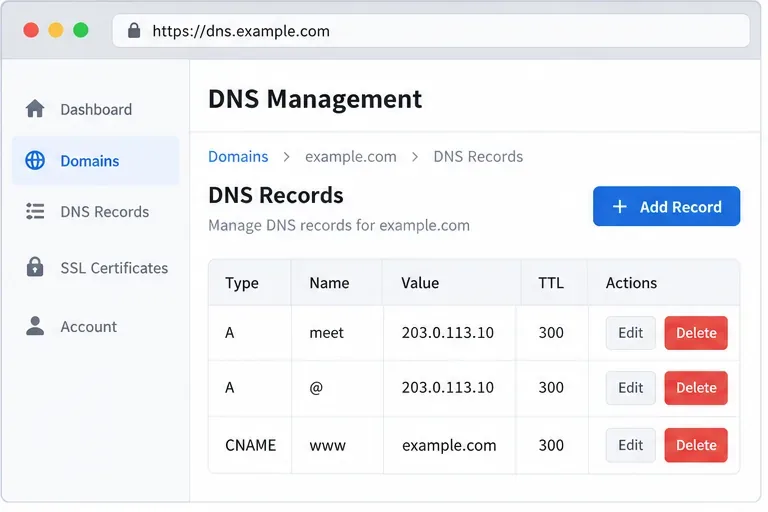Click 'Manage DNS records for example.com' text
Screen dimensions: 768x512
[x=339, y=225]
